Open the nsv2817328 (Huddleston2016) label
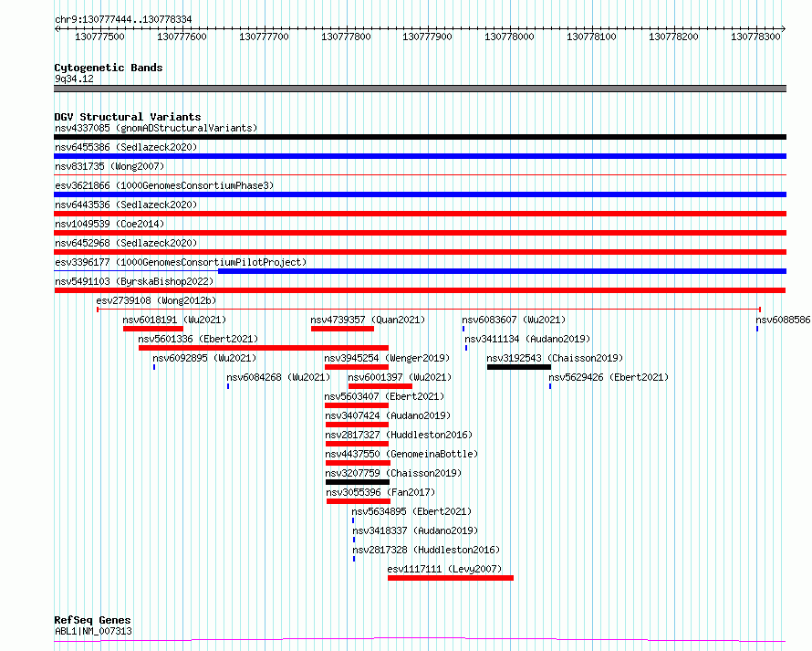The image size is (812, 651). 426,550
